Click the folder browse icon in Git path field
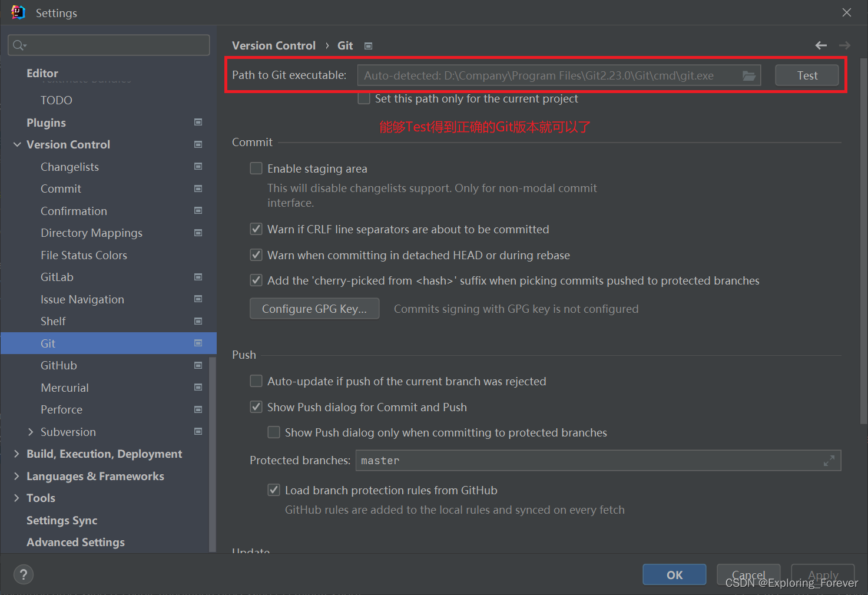 (x=748, y=75)
